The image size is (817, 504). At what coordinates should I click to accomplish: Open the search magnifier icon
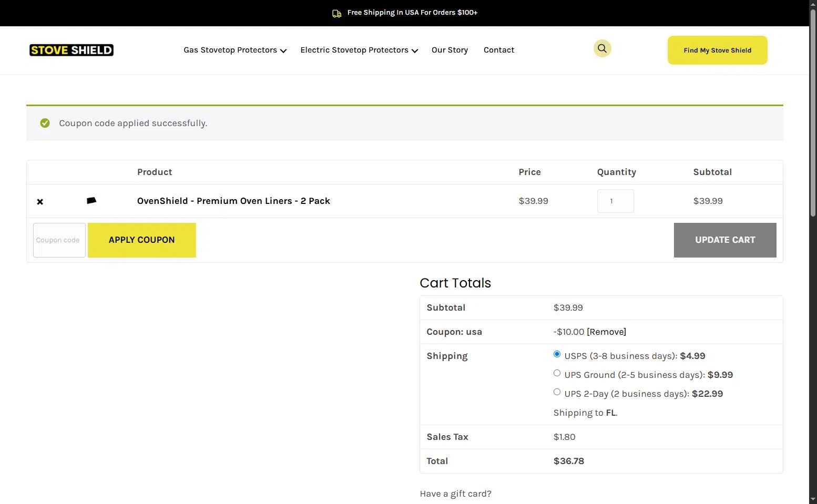(x=602, y=48)
